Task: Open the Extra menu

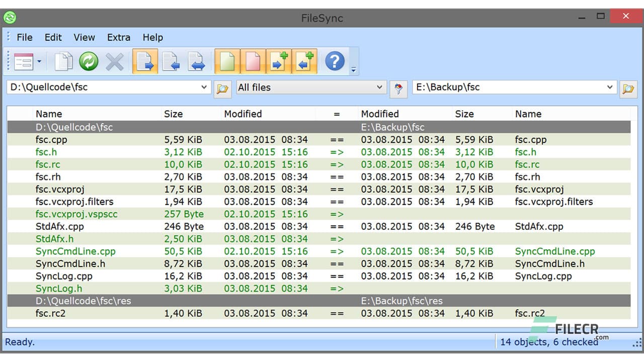Action: pyautogui.click(x=118, y=37)
